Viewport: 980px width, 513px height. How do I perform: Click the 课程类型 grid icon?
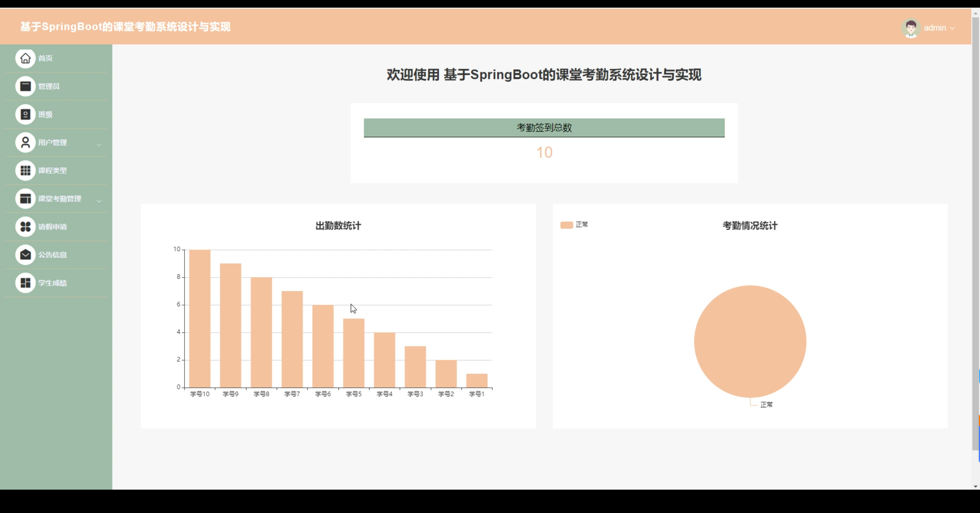25,170
